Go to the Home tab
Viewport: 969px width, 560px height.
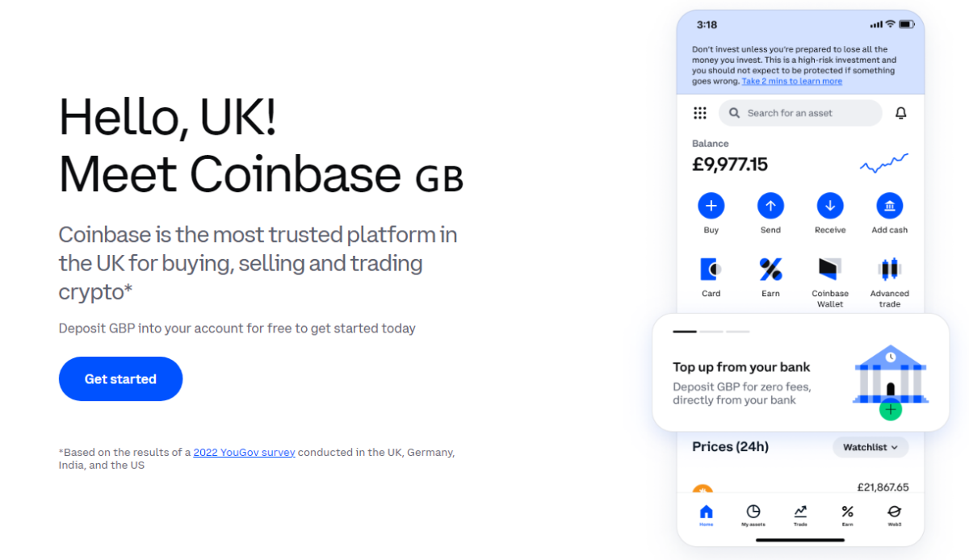coord(706,515)
